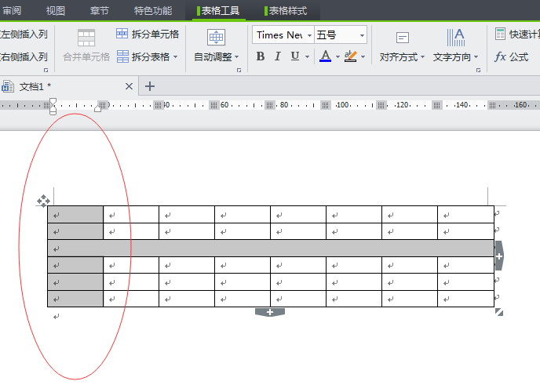Toggle bold formatting
The width and height of the screenshot is (540, 392).
click(x=261, y=56)
